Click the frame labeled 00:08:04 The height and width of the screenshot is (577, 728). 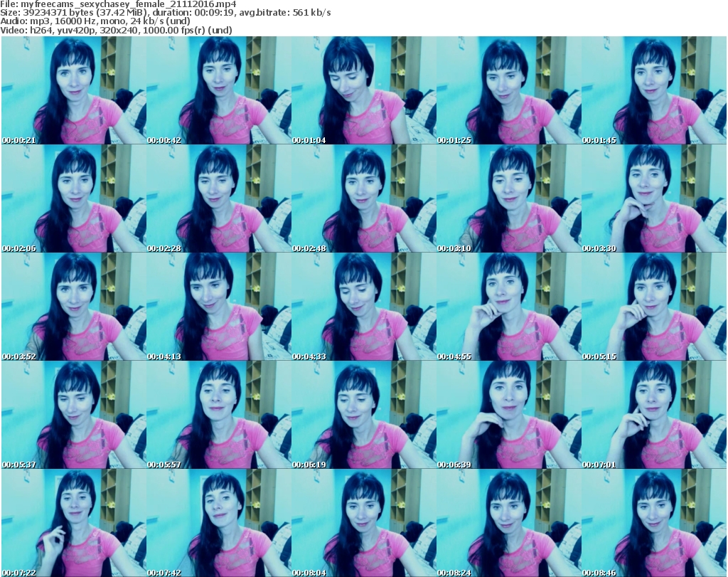pyautogui.click(x=364, y=523)
